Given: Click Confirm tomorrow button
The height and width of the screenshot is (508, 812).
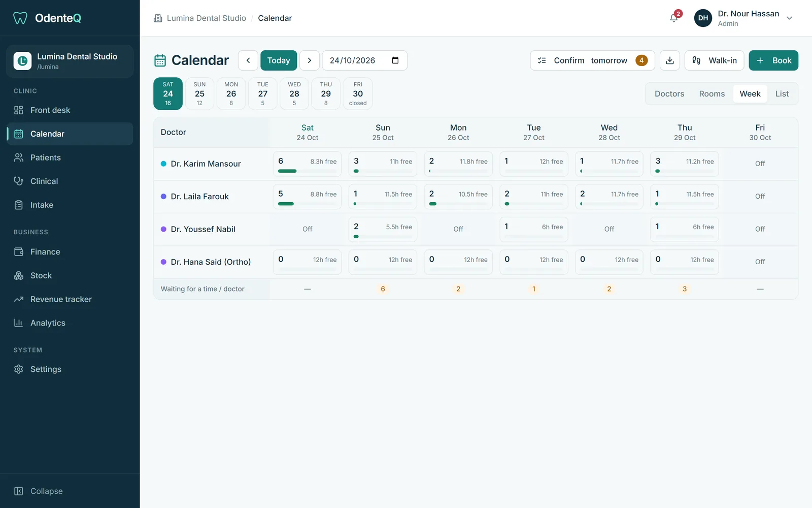Looking at the screenshot, I should 592,60.
